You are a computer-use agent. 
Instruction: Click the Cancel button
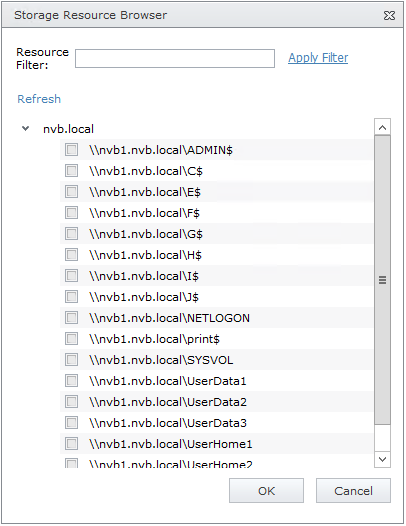tap(353, 491)
